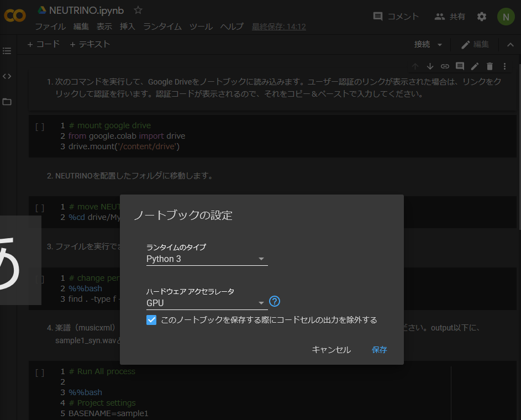This screenshot has width=521, height=420.
Task: Open the ツール menu
Action: click(x=201, y=27)
